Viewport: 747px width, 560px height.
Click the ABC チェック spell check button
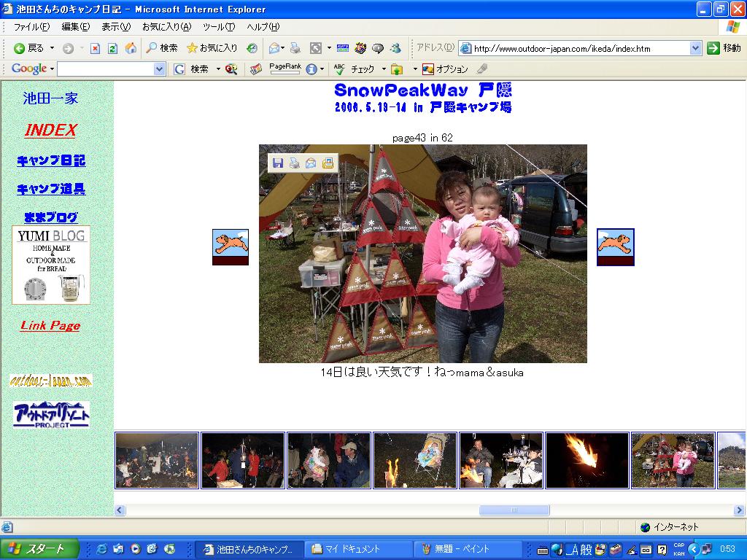click(355, 69)
